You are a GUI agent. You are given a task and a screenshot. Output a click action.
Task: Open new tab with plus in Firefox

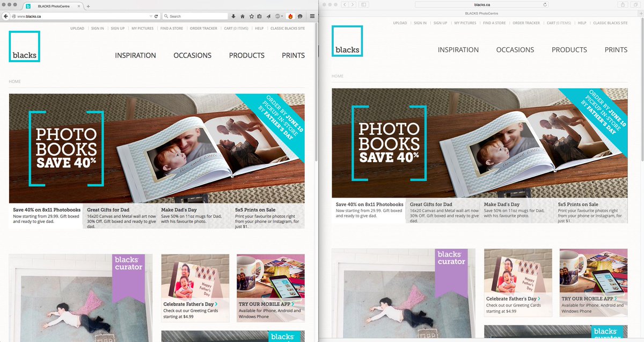point(88,6)
